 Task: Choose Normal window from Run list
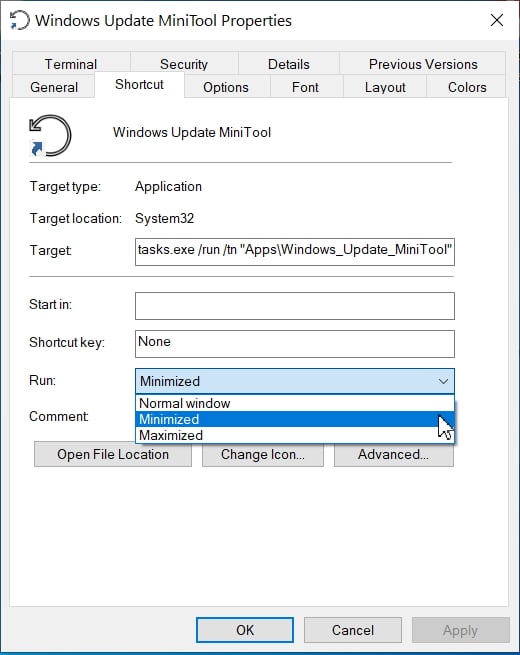pyautogui.click(x=295, y=403)
